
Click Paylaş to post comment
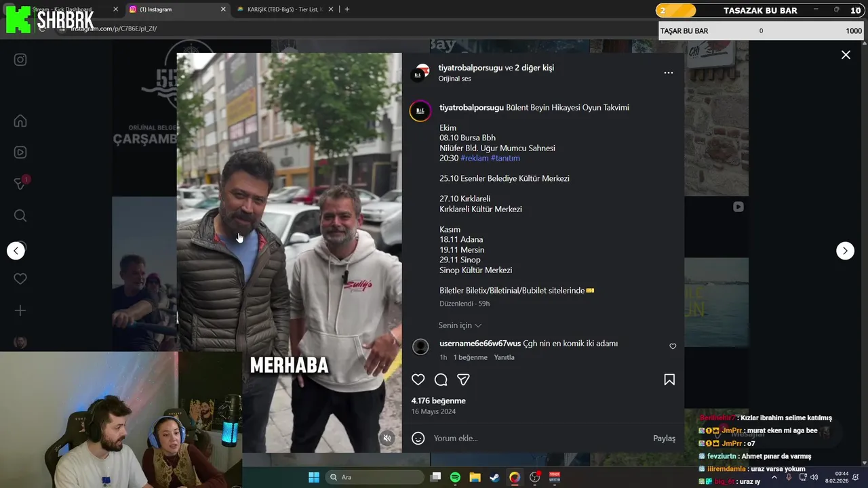664,439
